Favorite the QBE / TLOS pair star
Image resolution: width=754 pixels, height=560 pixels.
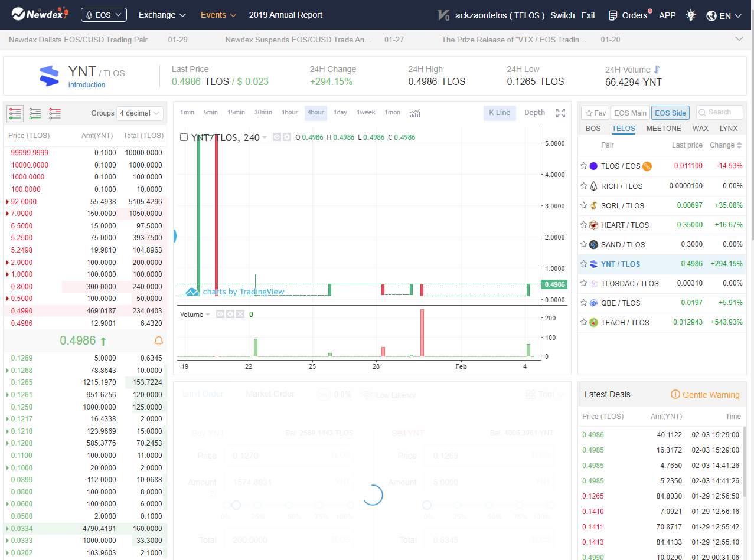pos(584,303)
